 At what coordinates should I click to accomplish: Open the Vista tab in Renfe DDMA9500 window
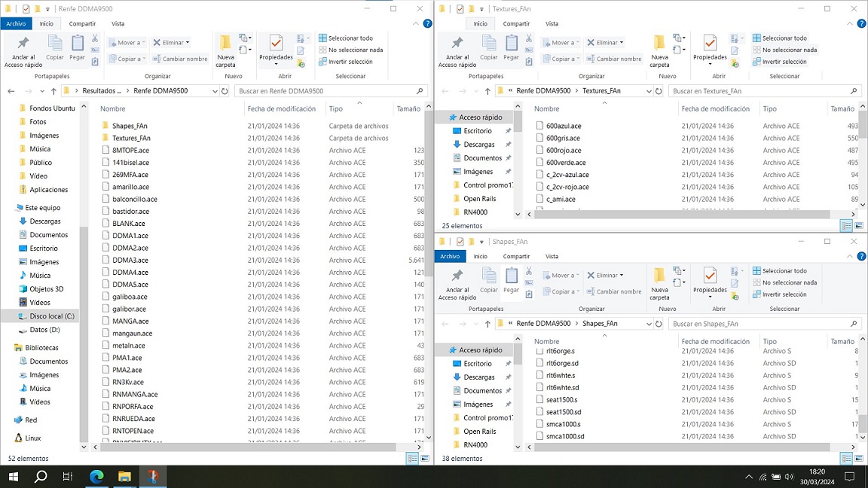118,23
